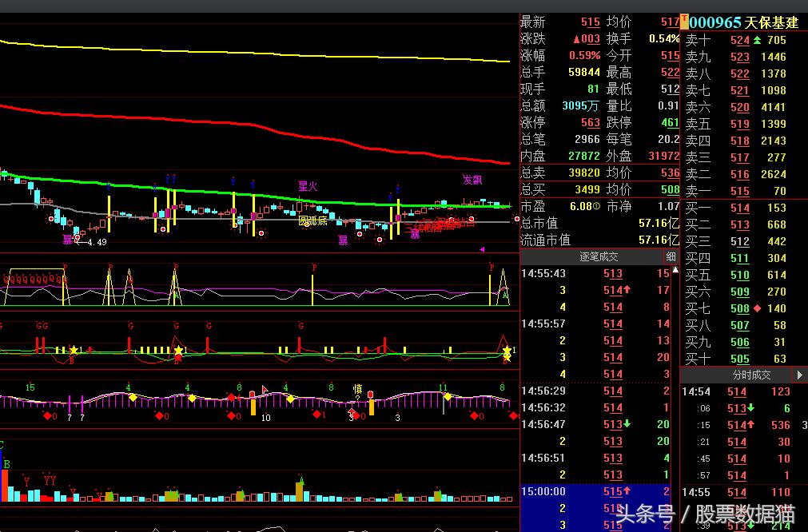Screen dimensions: 808x532
Task: Click the 发飙 label on the chart
Action: [x=472, y=180]
